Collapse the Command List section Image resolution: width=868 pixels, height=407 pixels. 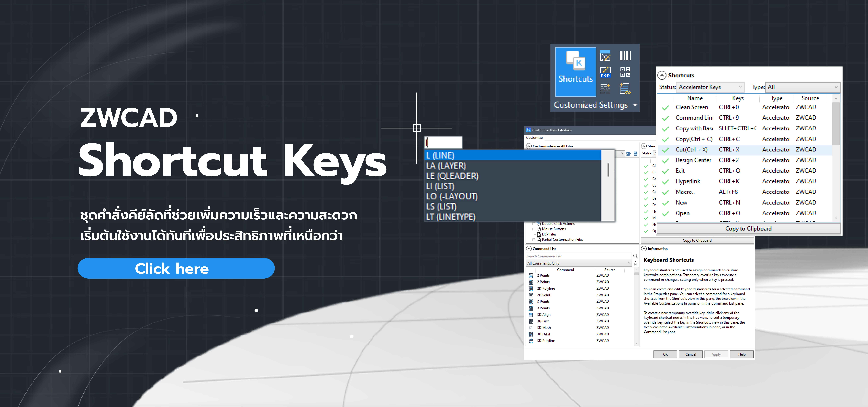click(529, 249)
